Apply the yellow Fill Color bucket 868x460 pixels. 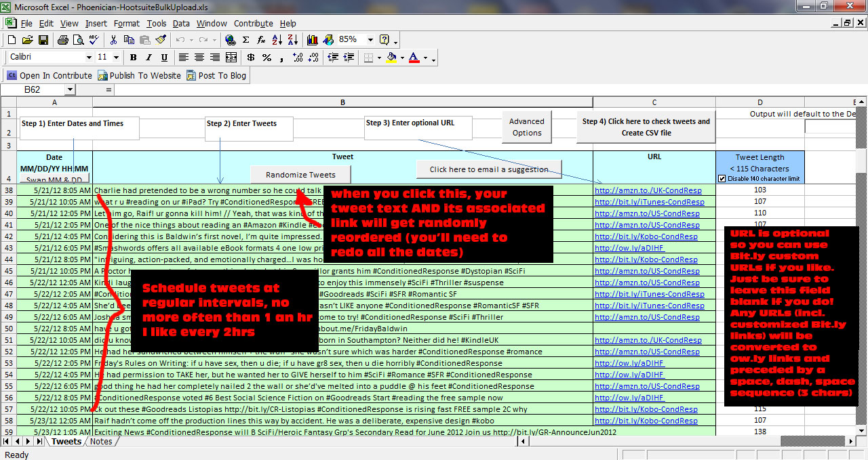(x=391, y=58)
